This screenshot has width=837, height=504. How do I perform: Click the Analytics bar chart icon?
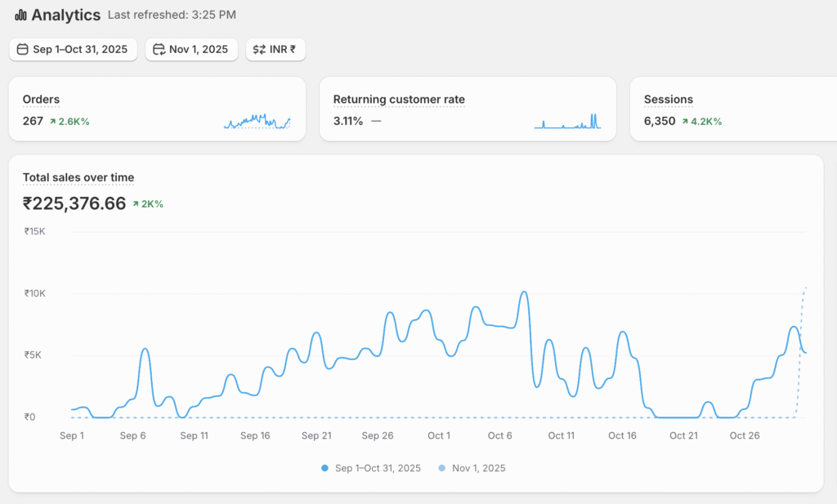(x=20, y=16)
